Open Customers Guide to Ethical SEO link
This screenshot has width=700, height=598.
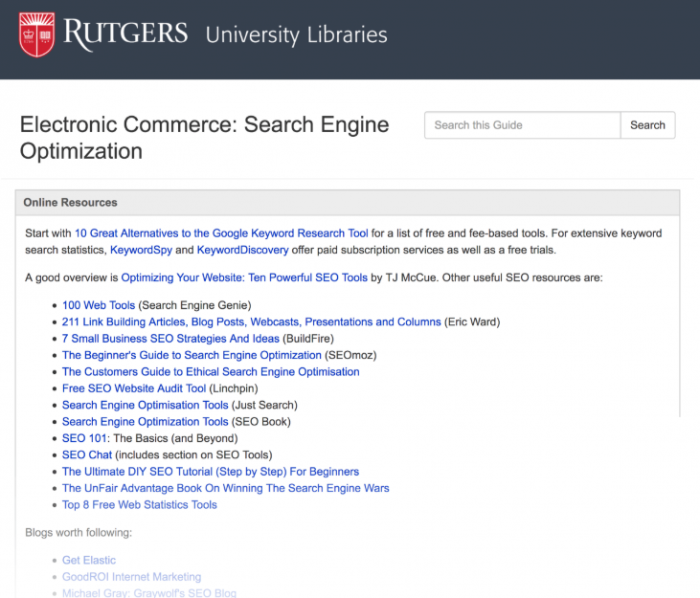(211, 372)
